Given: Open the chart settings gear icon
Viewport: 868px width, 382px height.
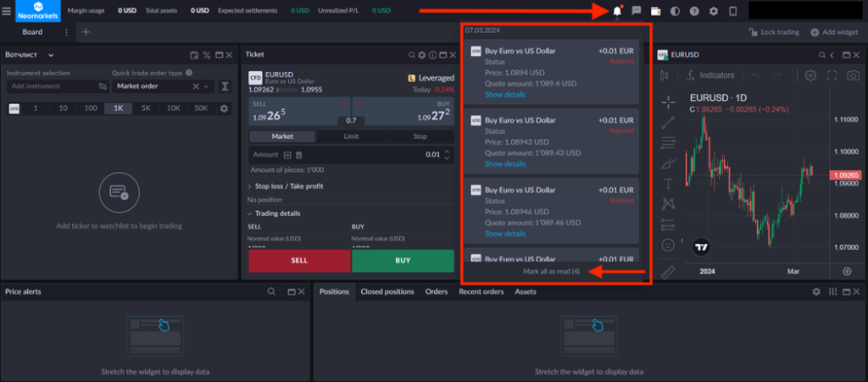Looking at the screenshot, I should coord(810,75).
